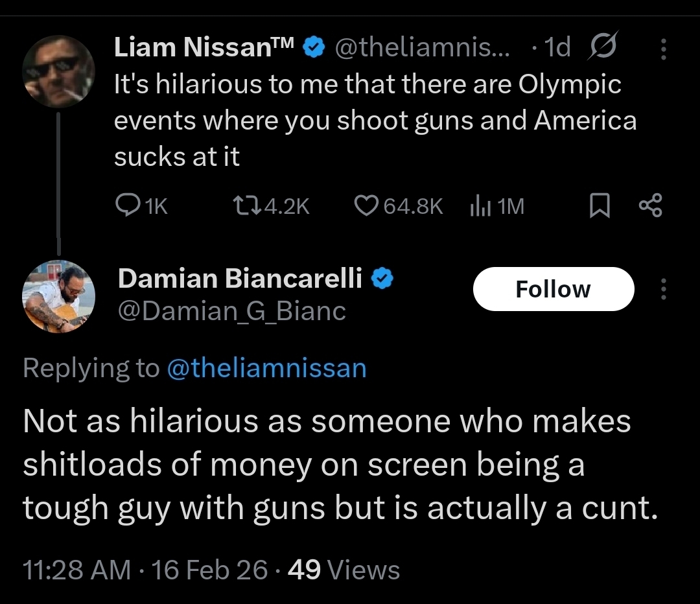Click the Damian Biancarelli display name
Image resolution: width=700 pixels, height=604 pixels.
[240, 279]
